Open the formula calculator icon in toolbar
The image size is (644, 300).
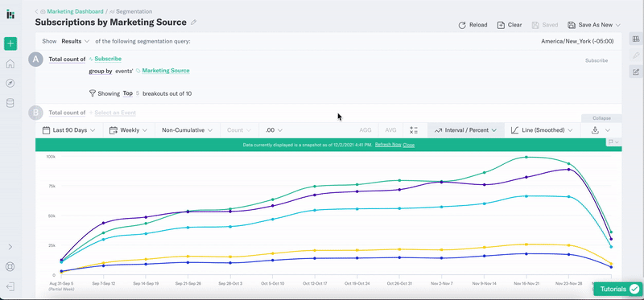coord(414,130)
